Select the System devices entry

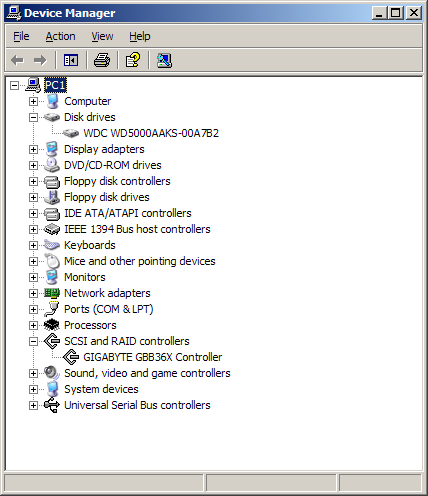pos(101,389)
